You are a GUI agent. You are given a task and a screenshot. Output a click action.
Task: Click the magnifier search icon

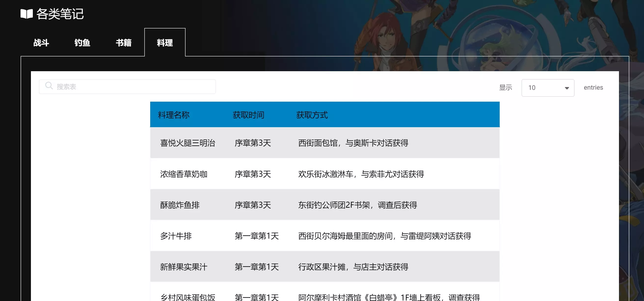click(x=49, y=86)
